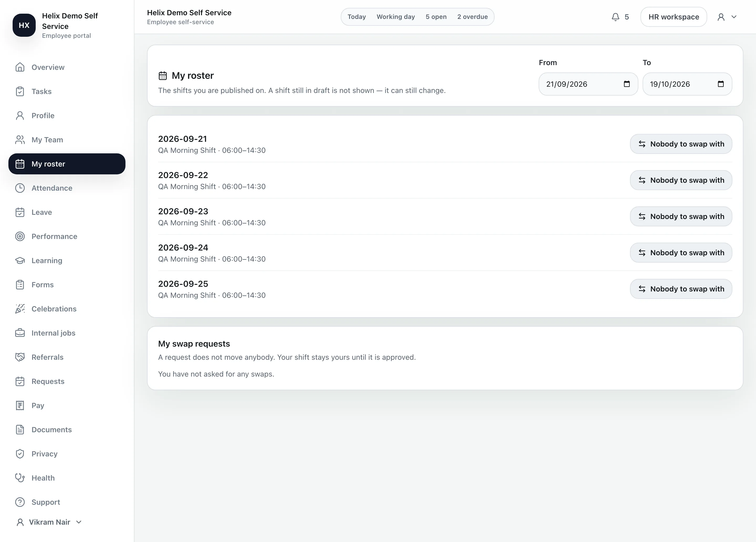Image resolution: width=756 pixels, height=542 pixels.
Task: Select the Profile person icon in sidebar
Action: tap(20, 115)
